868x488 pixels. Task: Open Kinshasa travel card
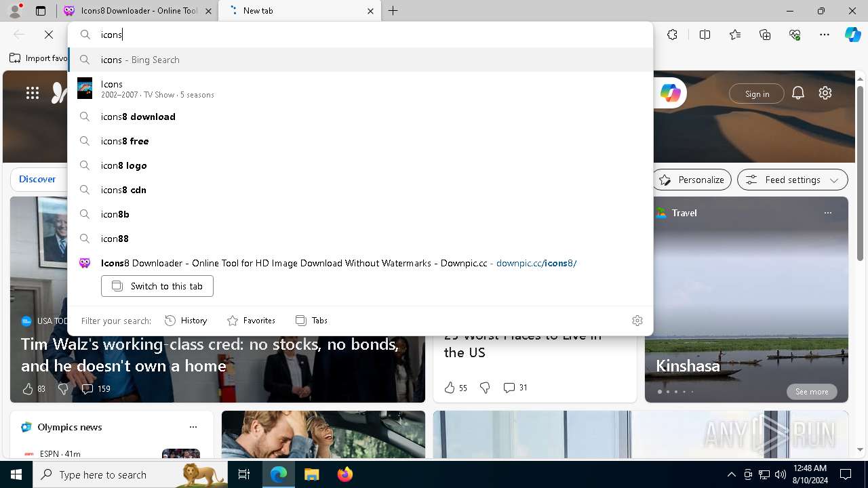pos(688,366)
